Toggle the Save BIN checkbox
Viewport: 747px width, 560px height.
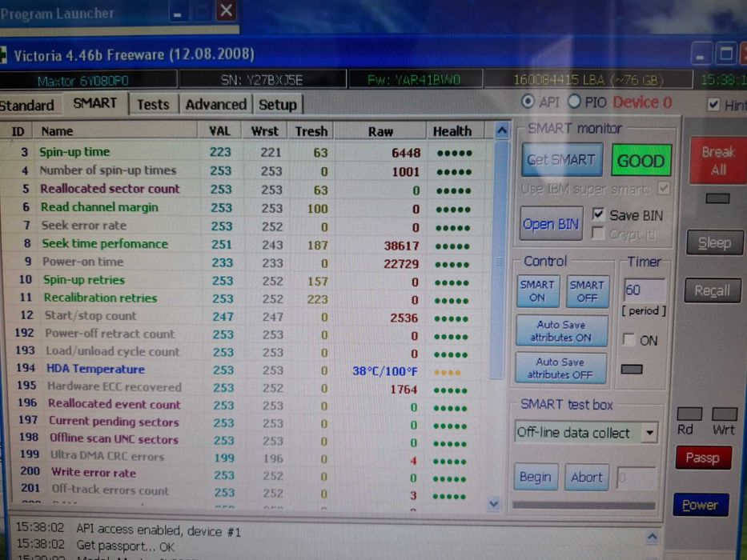[x=598, y=214]
